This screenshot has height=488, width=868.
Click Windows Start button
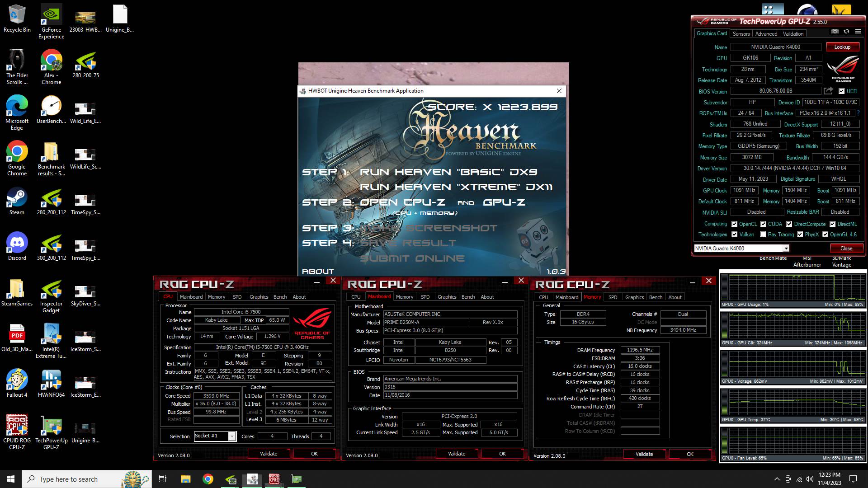coord(11,479)
